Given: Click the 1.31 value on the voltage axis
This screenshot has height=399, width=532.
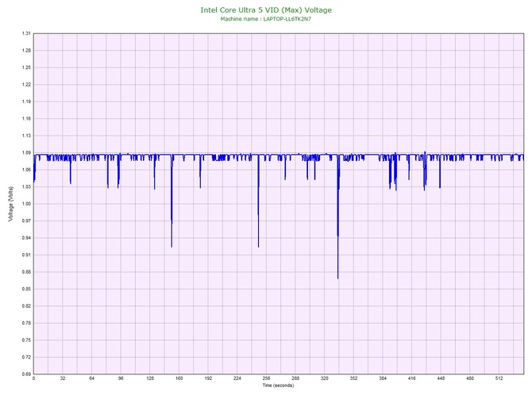Looking at the screenshot, I should (x=26, y=34).
